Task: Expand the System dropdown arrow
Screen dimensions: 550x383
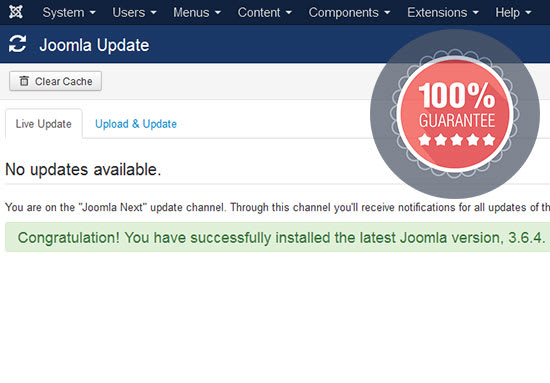Action: [x=93, y=13]
